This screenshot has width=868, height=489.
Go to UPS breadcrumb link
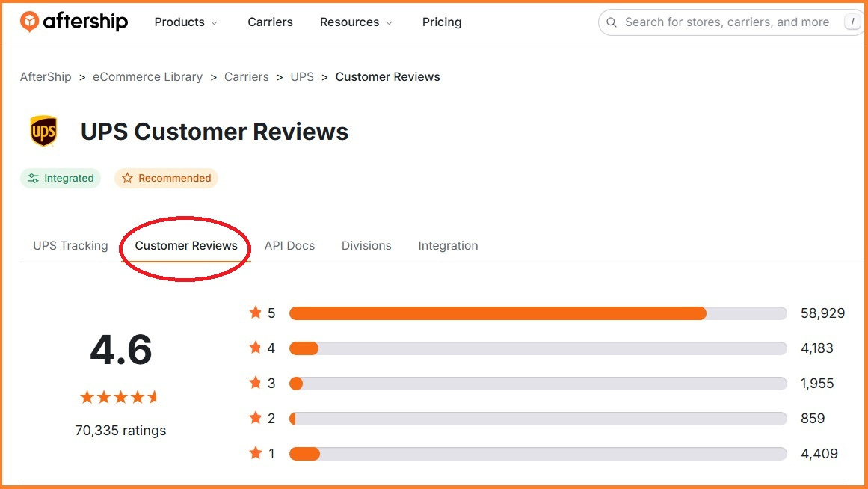click(x=302, y=76)
